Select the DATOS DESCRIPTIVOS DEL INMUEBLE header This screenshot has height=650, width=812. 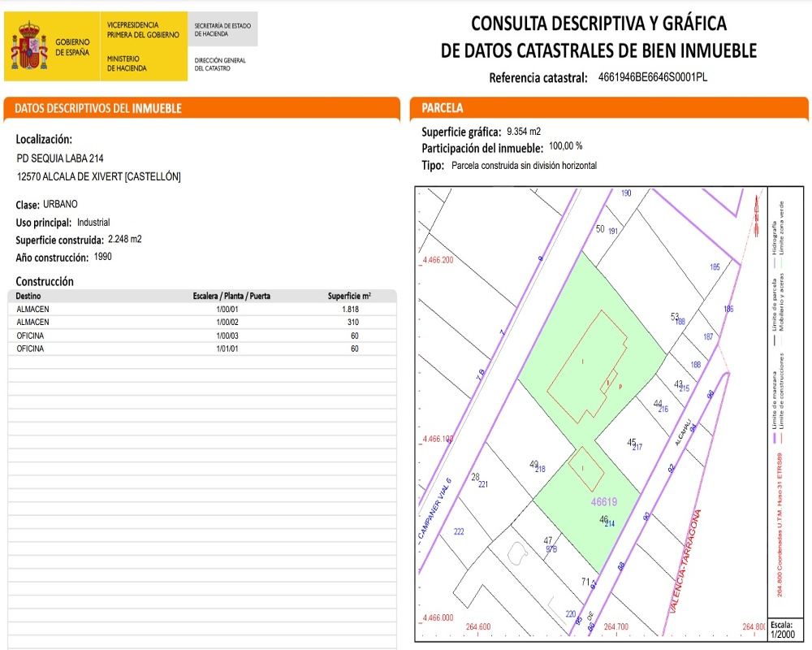[x=98, y=108]
